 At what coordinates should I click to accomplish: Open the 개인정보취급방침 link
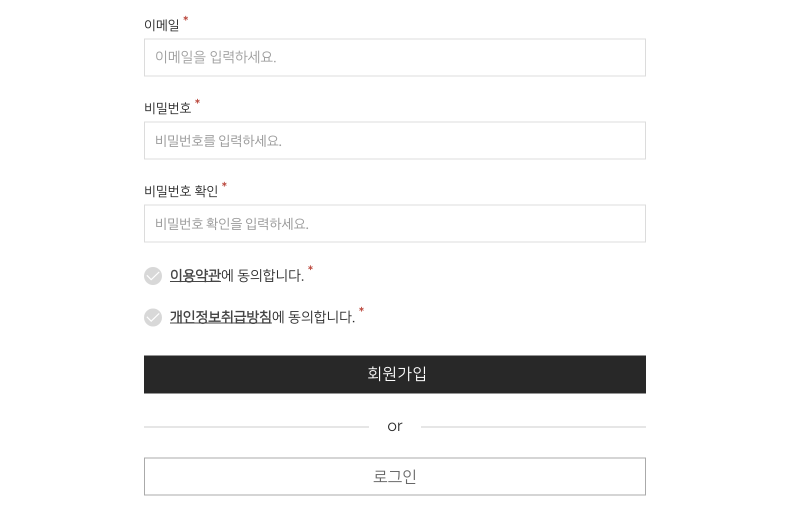pyautogui.click(x=220, y=317)
